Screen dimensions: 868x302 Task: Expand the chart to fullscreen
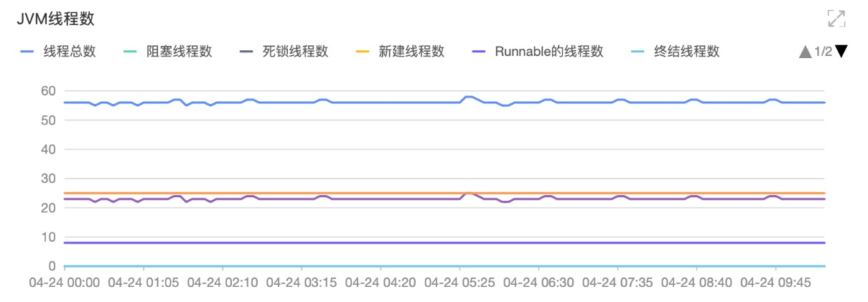tap(836, 19)
